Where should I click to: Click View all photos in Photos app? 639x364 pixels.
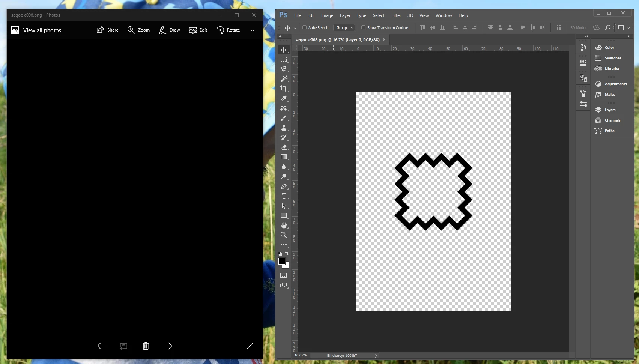pos(36,30)
